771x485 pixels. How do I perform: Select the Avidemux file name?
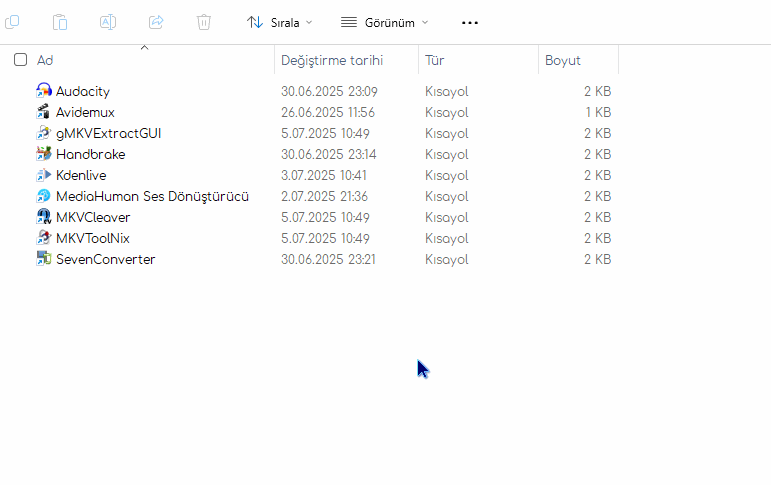coord(85,112)
